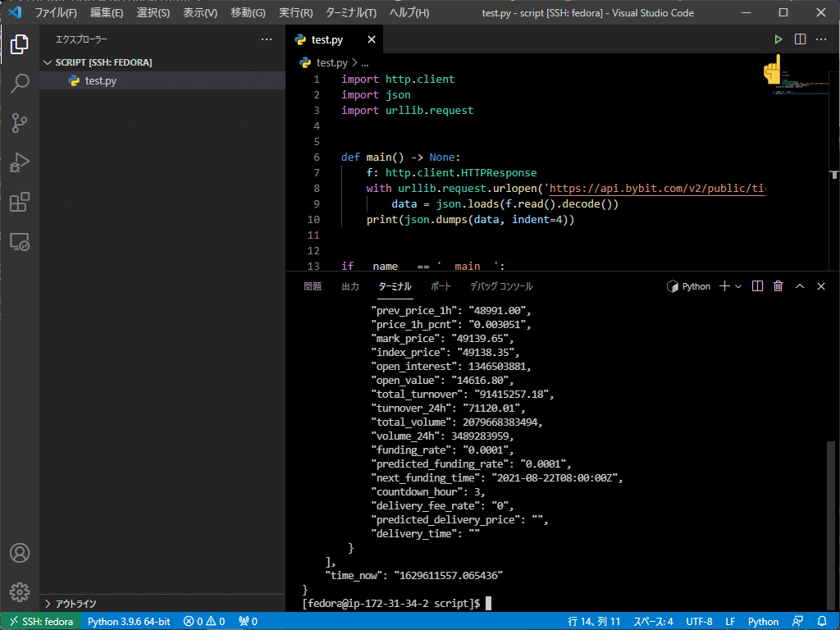The width and height of the screenshot is (840, 630).
Task: Open the 表示(V) menu
Action: point(200,12)
